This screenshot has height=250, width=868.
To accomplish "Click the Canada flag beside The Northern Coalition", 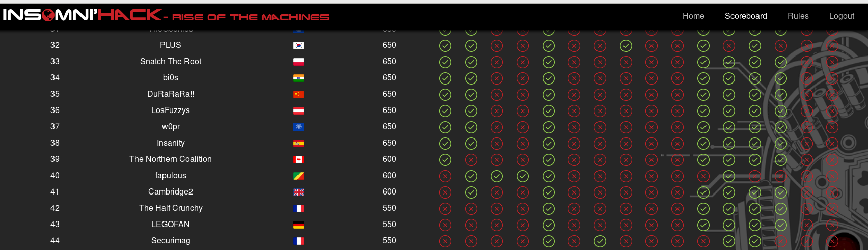I will [x=299, y=160].
